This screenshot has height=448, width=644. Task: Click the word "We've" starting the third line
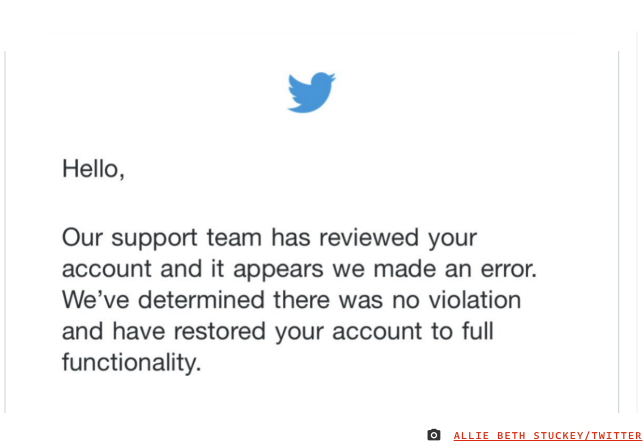95,300
